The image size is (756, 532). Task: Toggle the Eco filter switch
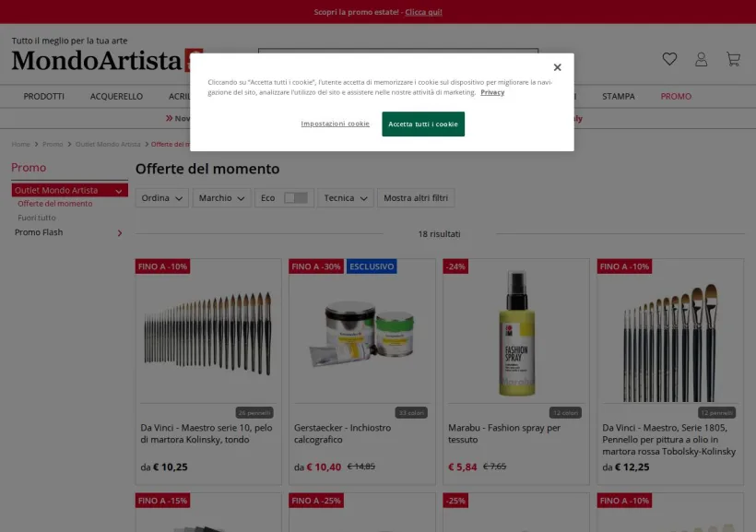coord(296,197)
